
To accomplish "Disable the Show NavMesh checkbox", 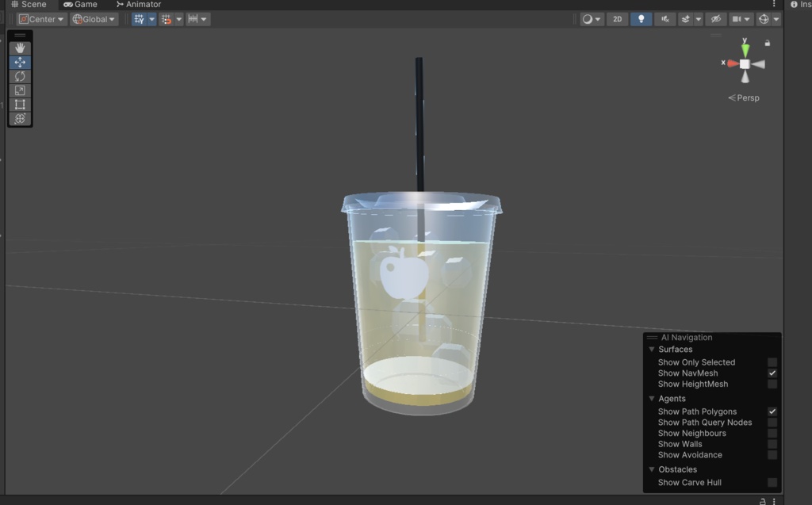I will click(x=772, y=373).
